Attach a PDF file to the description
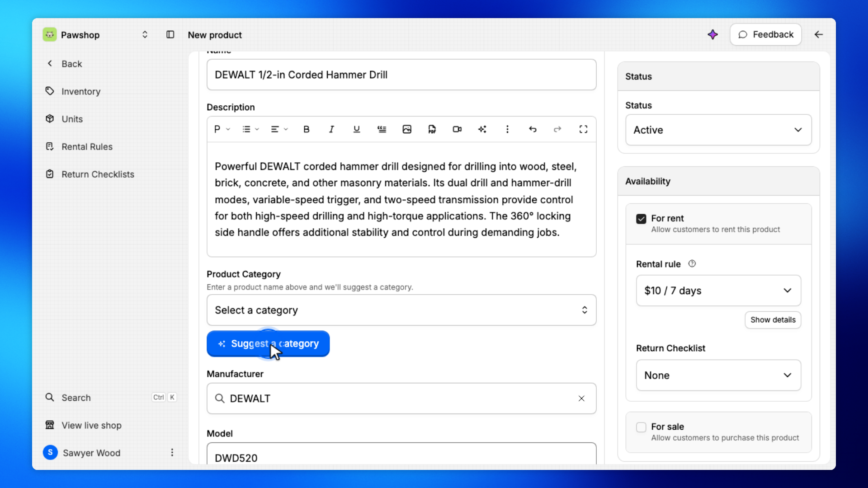 click(x=432, y=129)
